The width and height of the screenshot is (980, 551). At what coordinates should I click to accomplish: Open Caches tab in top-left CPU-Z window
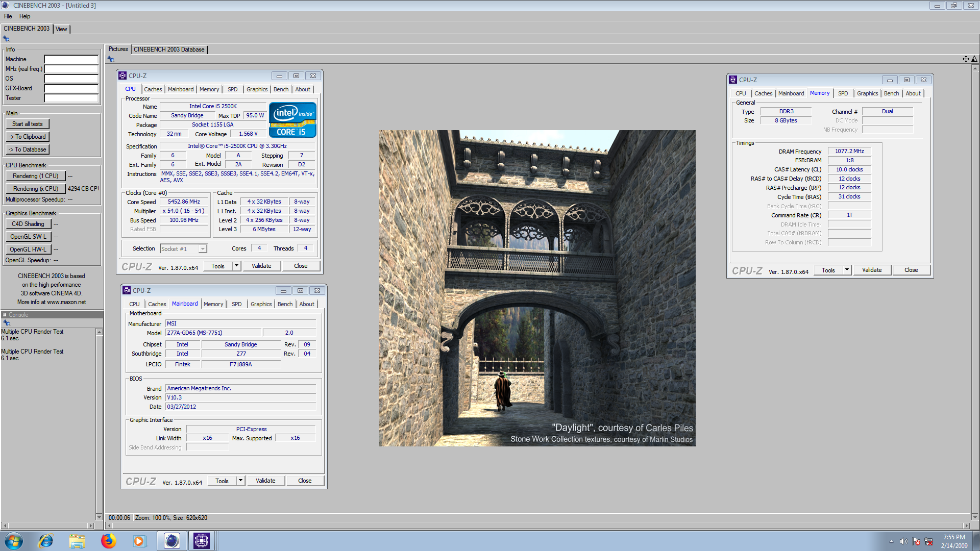coord(153,89)
